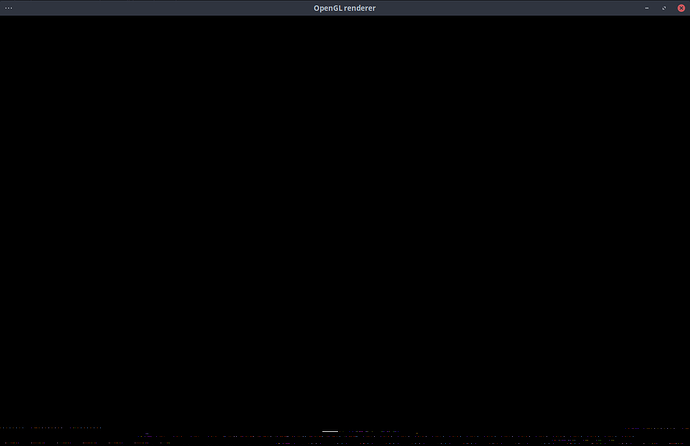Close the OpenGL renderer window
The image size is (690, 446).
(x=681, y=8)
